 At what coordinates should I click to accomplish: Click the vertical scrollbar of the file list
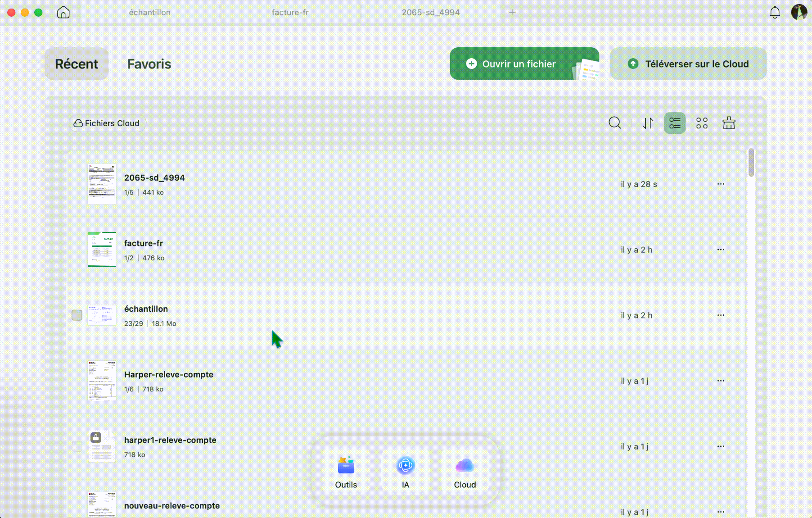[x=751, y=163]
